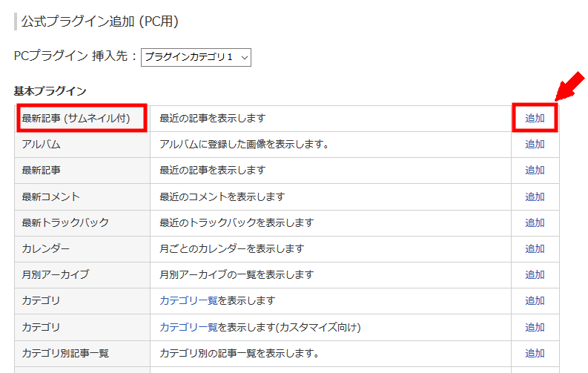Click the 基本プラグイン section heading
Screen dimensions: 588x373
50,91
